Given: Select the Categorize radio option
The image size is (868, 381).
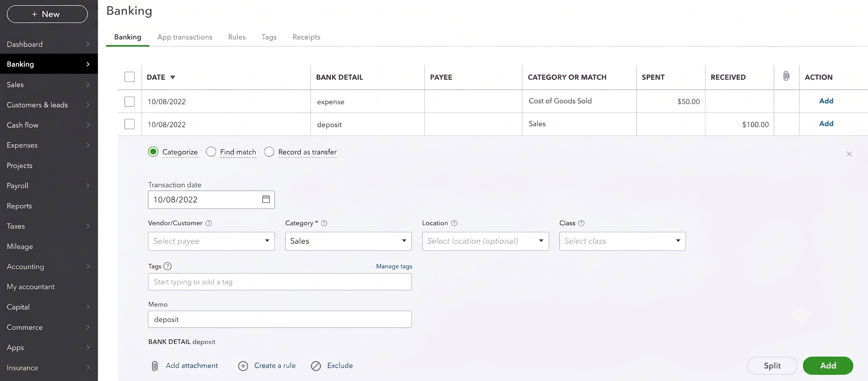Looking at the screenshot, I should click(153, 152).
